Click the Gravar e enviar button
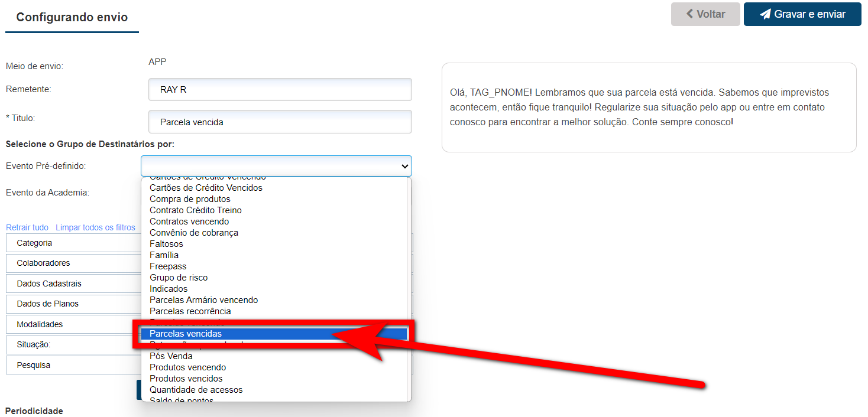The width and height of the screenshot is (868, 417). tap(802, 14)
